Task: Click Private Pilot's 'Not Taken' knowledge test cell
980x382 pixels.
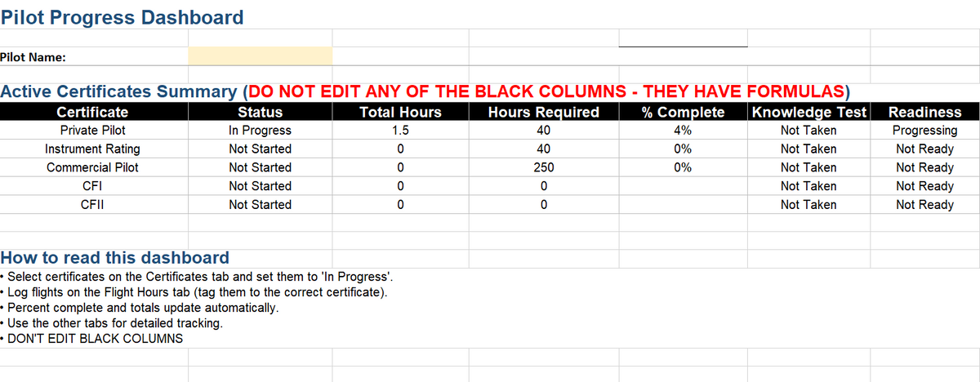Action: click(x=808, y=131)
